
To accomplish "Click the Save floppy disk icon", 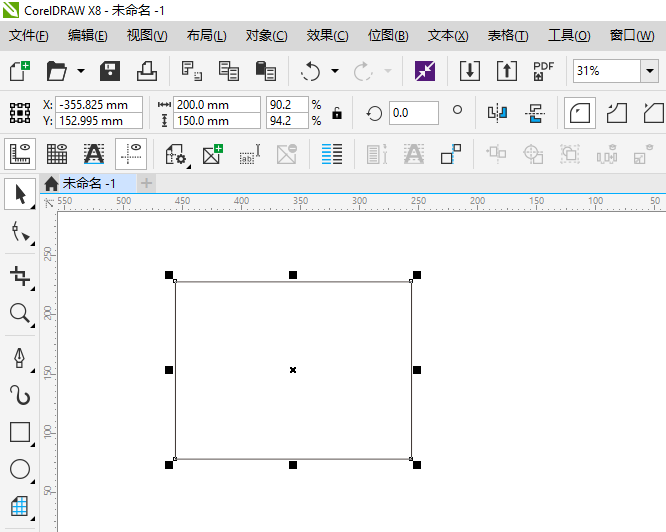I will [110, 71].
